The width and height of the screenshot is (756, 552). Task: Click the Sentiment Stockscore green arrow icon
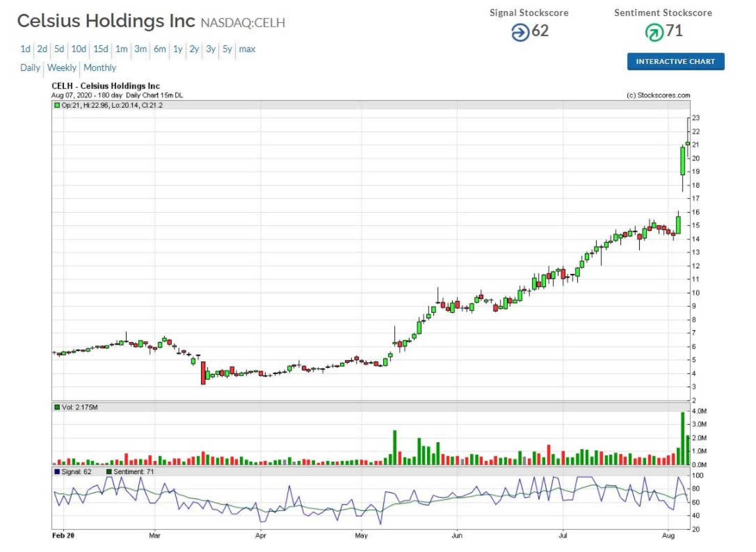pyautogui.click(x=653, y=33)
